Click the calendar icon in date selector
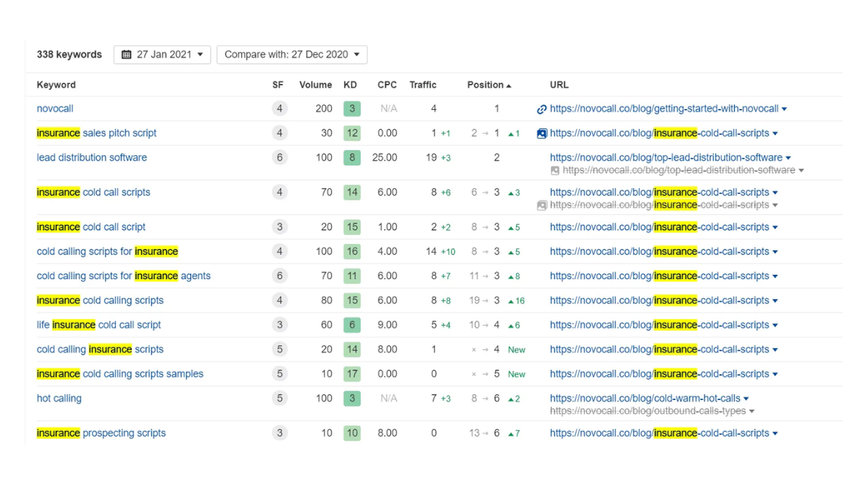This screenshot has width=868, height=484. point(126,54)
